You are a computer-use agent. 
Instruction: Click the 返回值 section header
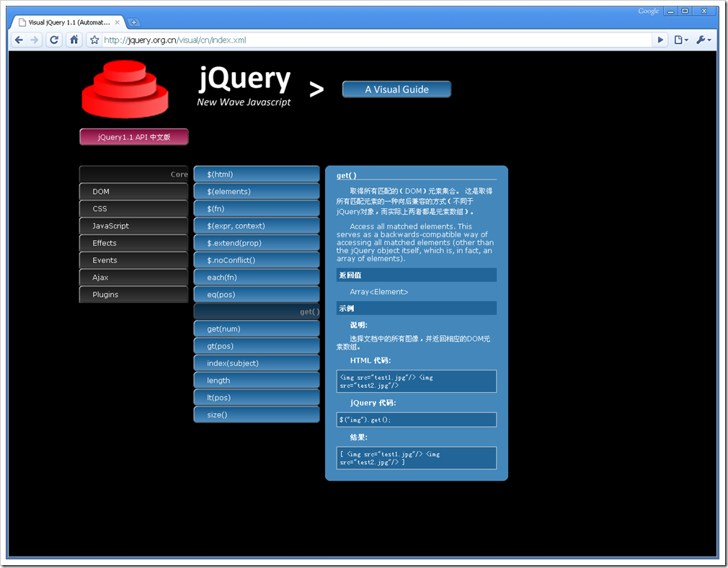tap(417, 275)
